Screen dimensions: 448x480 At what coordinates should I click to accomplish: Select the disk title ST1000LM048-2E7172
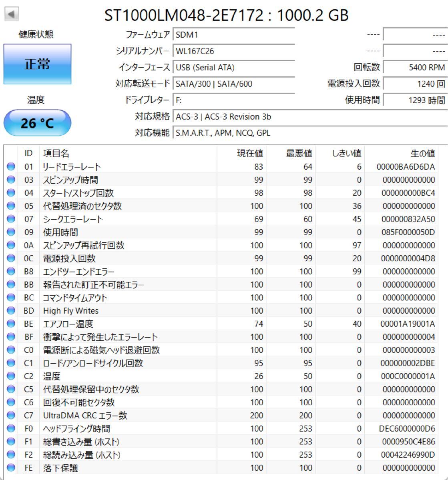(x=184, y=15)
